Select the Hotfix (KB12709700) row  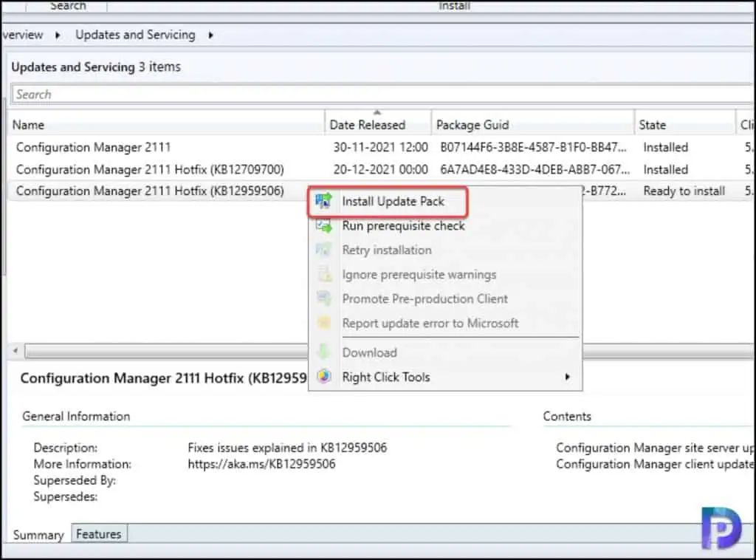coord(381,169)
